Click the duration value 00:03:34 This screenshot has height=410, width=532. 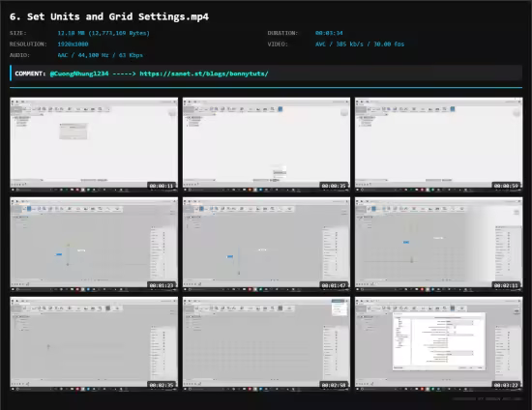(x=329, y=33)
